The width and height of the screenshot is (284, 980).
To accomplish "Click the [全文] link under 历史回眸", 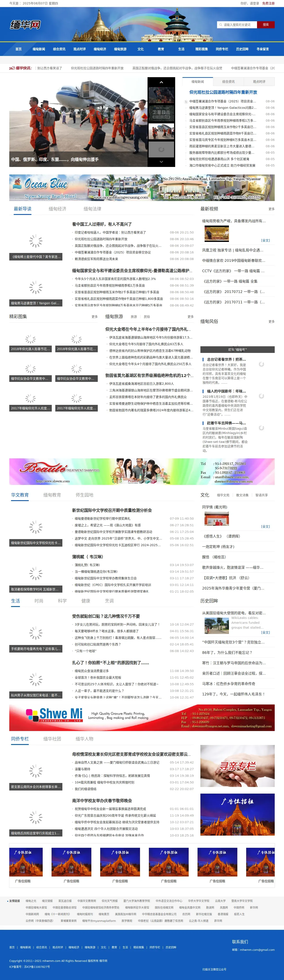I will point(265,632).
